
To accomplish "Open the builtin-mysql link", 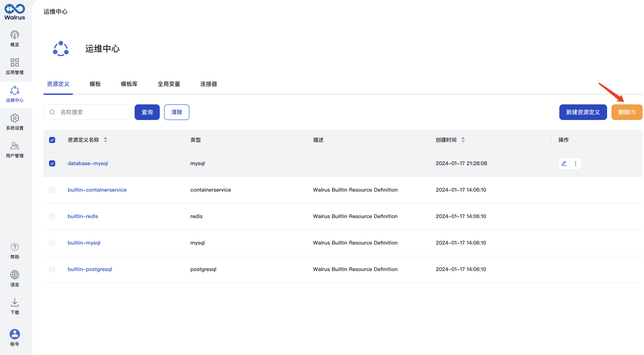I will (x=84, y=243).
